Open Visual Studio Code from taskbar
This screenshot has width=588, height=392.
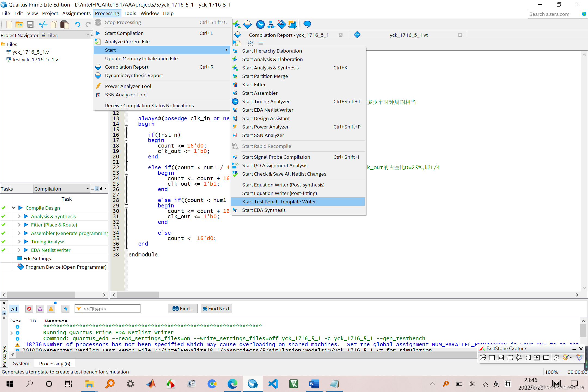[x=273, y=384]
